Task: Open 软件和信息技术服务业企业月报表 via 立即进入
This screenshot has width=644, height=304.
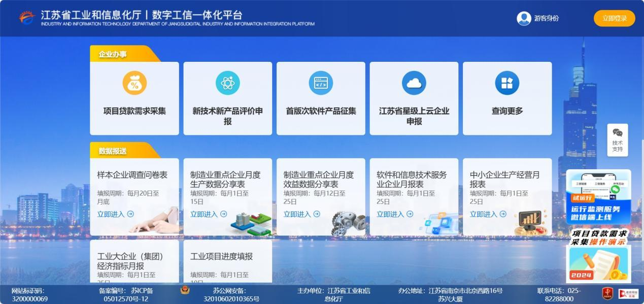Action: 395,214
